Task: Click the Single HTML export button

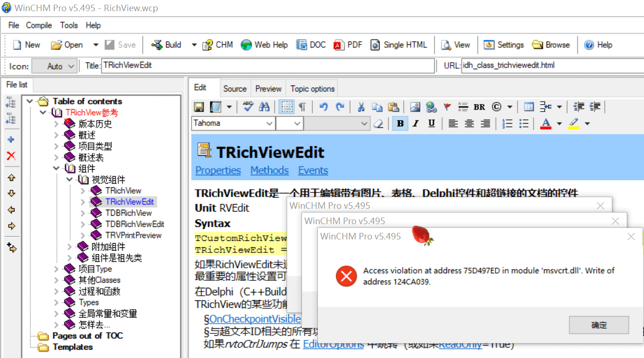Action: tap(399, 45)
